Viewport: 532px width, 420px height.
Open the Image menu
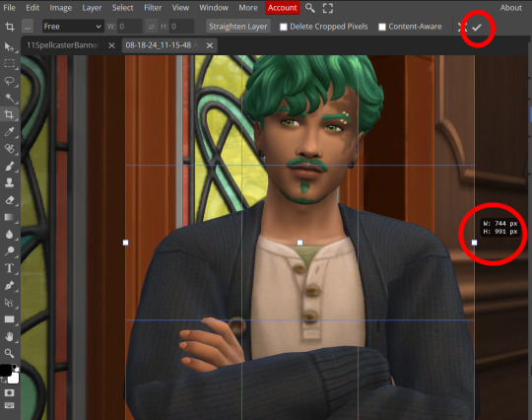click(x=61, y=8)
